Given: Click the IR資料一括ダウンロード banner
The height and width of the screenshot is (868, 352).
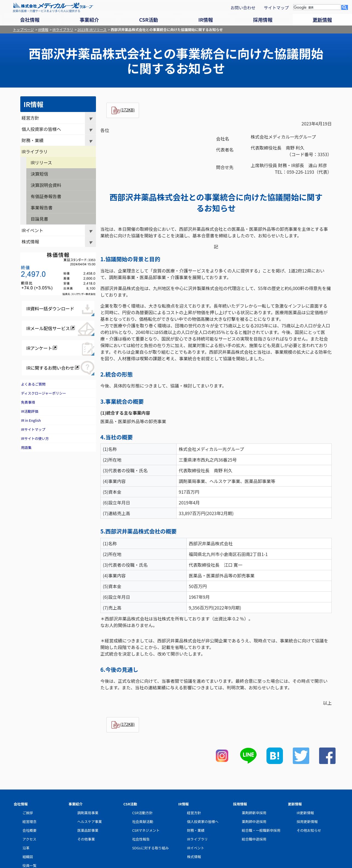Looking at the screenshot, I should point(58,309).
